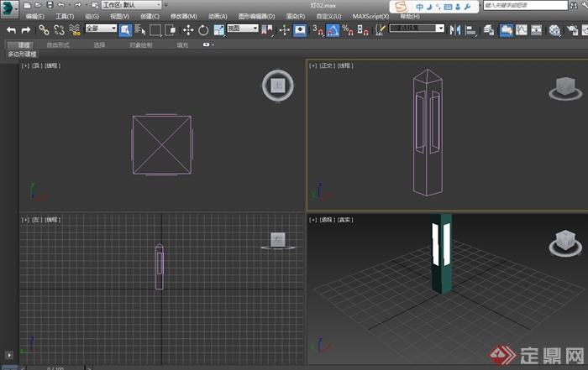Choose the Rectangular Selection Region tool
The width and height of the screenshot is (588, 370).
coord(155,29)
